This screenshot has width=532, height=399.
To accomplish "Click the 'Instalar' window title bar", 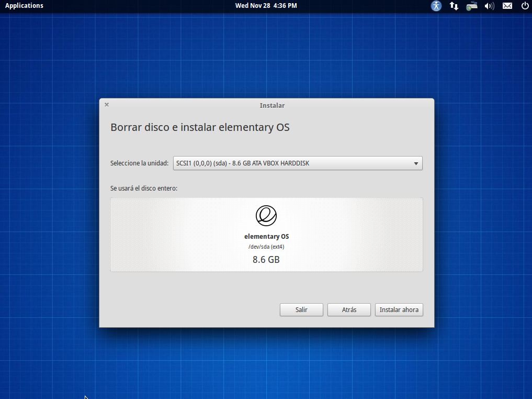I will click(x=272, y=105).
